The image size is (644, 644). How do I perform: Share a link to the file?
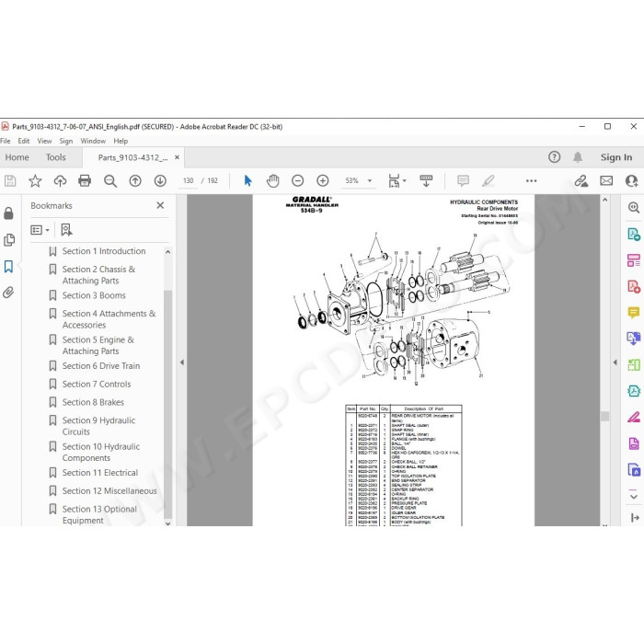[581, 180]
